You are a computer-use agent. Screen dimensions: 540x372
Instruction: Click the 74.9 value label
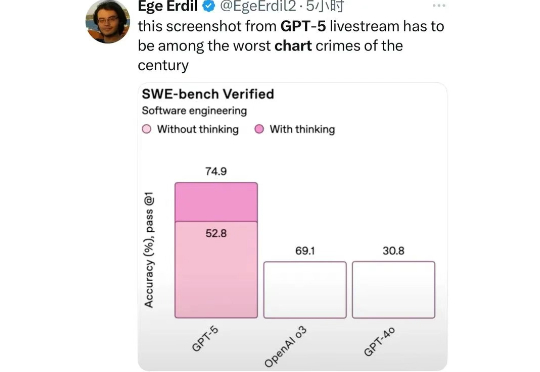coord(216,171)
